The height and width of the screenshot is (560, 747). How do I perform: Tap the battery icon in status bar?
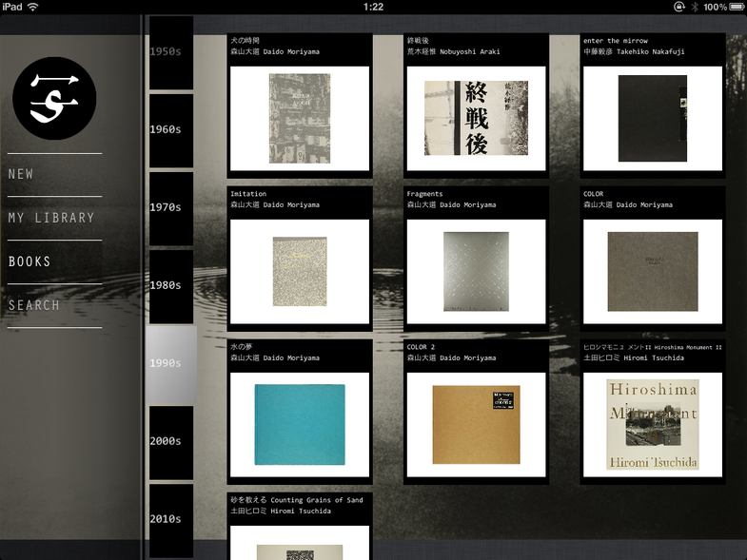(x=737, y=7)
